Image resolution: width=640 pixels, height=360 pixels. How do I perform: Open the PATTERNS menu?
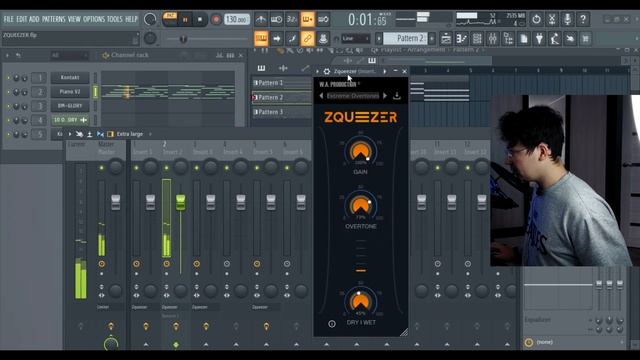[x=53, y=19]
